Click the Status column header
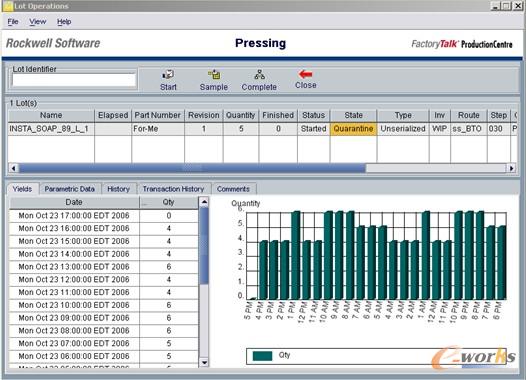This screenshot has height=380, width=526. tap(314, 115)
